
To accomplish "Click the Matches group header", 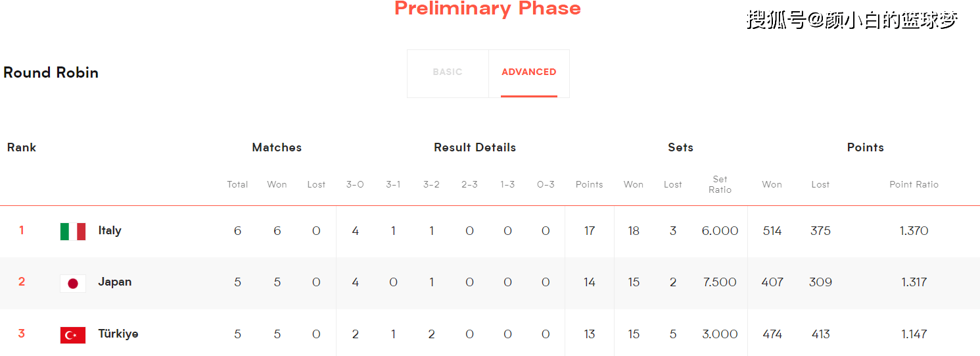I will [277, 147].
